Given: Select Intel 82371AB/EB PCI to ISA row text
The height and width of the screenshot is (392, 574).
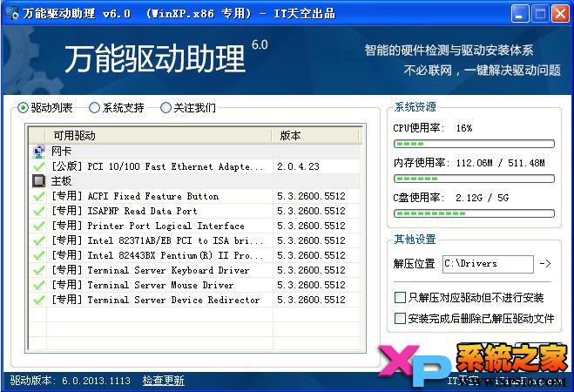Looking at the screenshot, I should (x=157, y=240).
